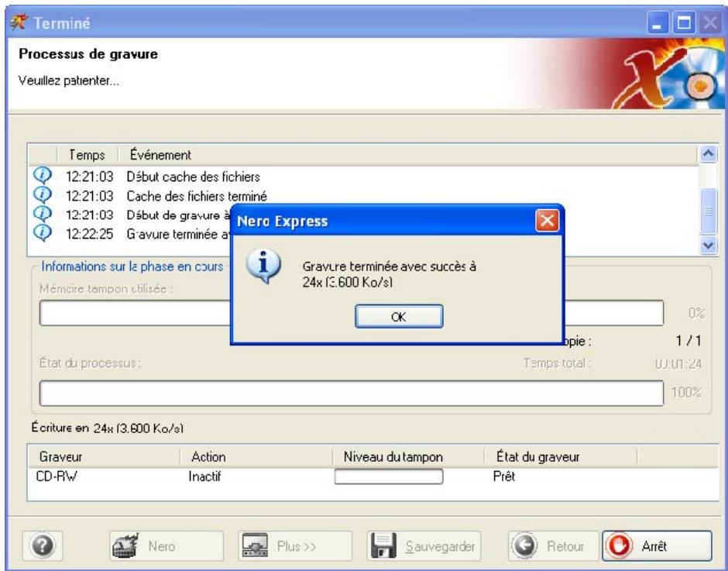Close the Nero Express message dialog
728x571 pixels.
547,221
